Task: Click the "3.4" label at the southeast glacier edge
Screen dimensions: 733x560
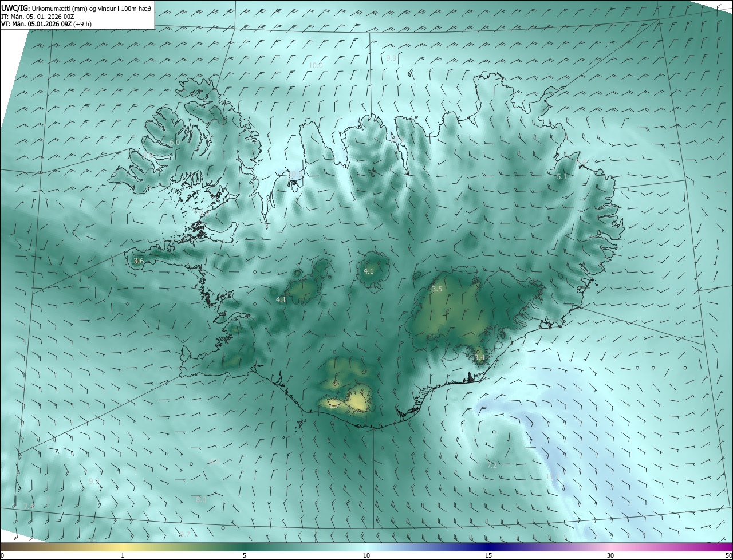Action: click(x=479, y=358)
